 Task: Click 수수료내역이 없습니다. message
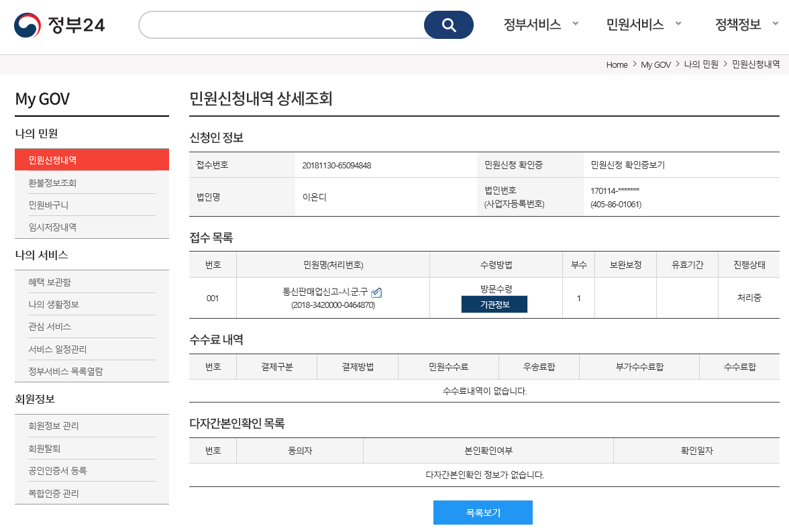coord(484,390)
